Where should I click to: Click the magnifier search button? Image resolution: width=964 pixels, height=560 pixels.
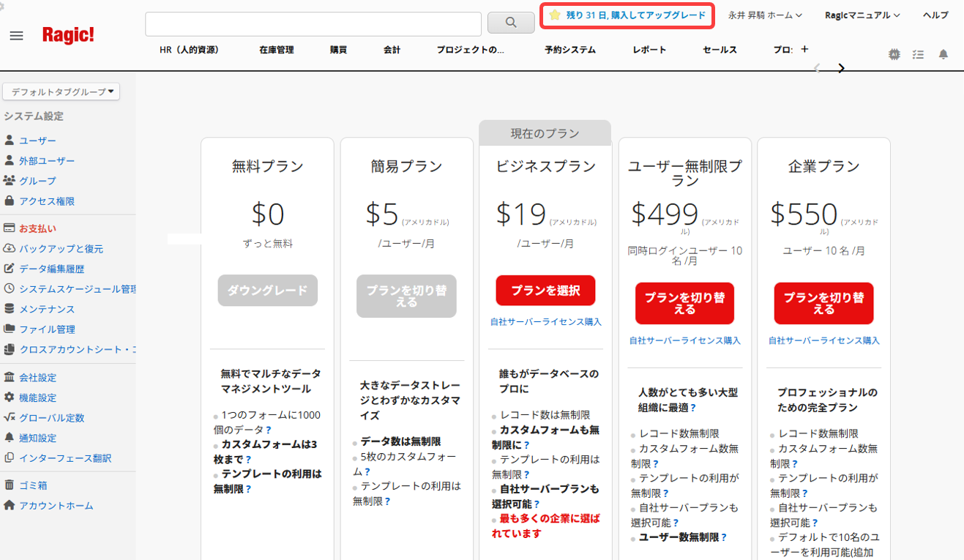[x=511, y=23]
